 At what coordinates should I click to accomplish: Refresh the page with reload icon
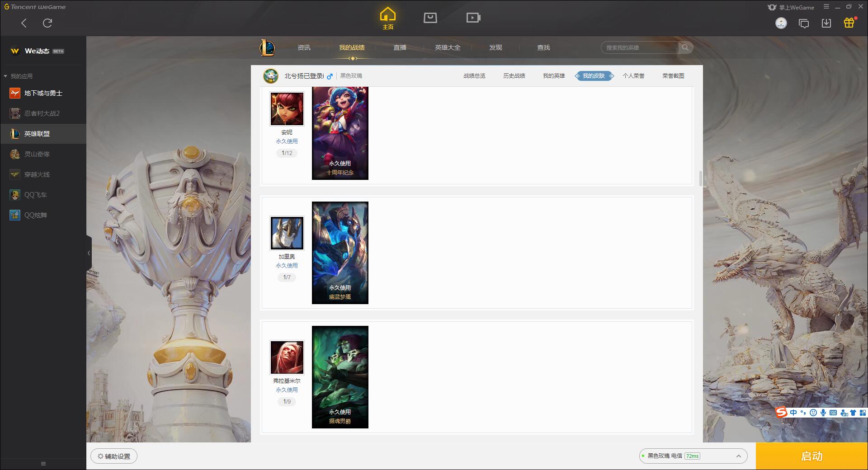[47, 23]
